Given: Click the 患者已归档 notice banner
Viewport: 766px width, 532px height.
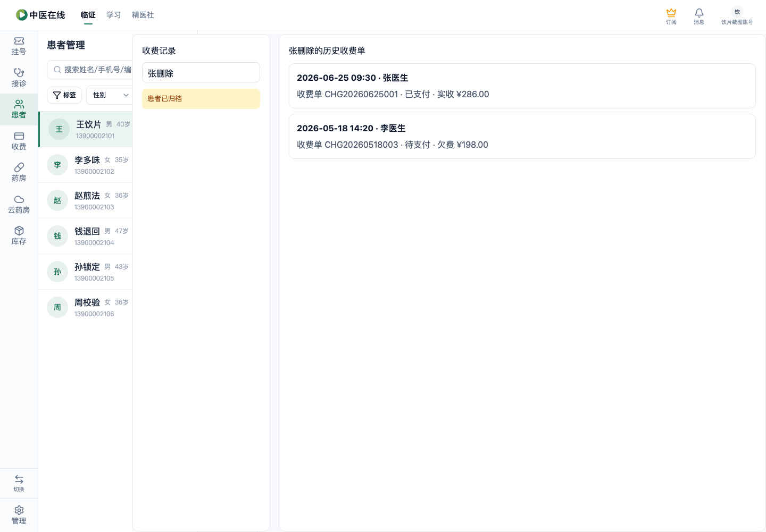Looking at the screenshot, I should (x=201, y=99).
